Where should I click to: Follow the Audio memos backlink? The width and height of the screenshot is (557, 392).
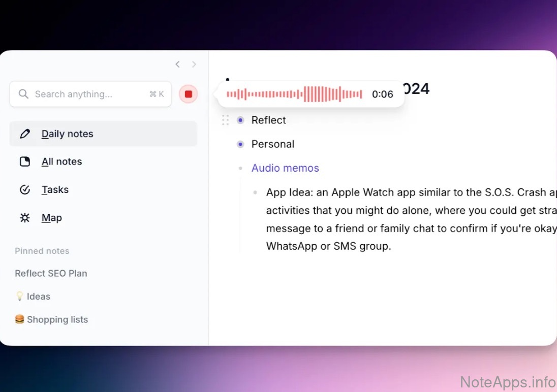click(x=285, y=168)
